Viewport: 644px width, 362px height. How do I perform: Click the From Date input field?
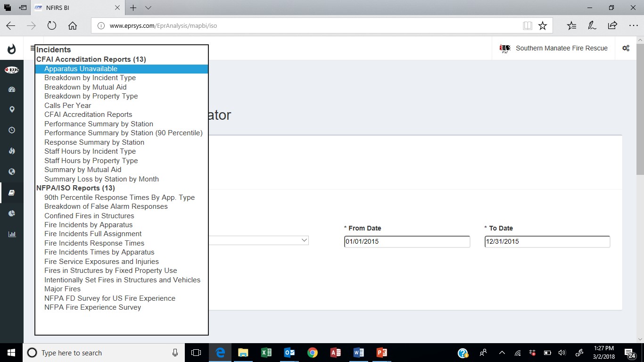407,241
